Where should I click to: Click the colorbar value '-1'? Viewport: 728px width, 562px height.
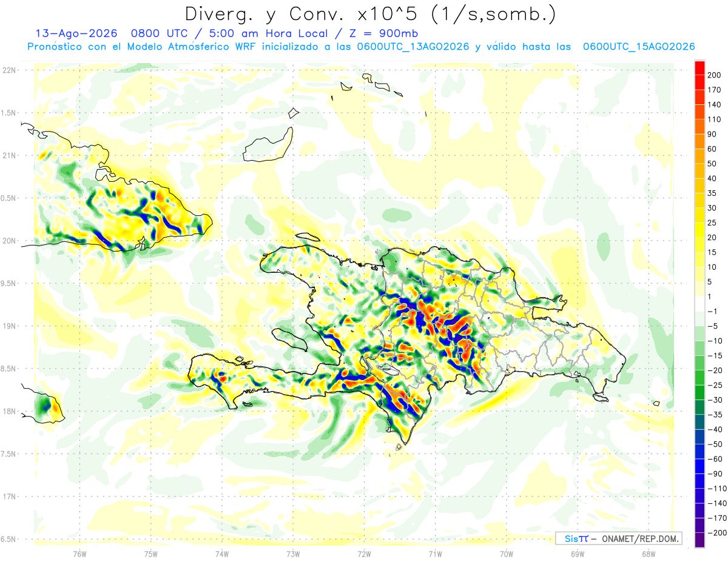click(x=713, y=311)
